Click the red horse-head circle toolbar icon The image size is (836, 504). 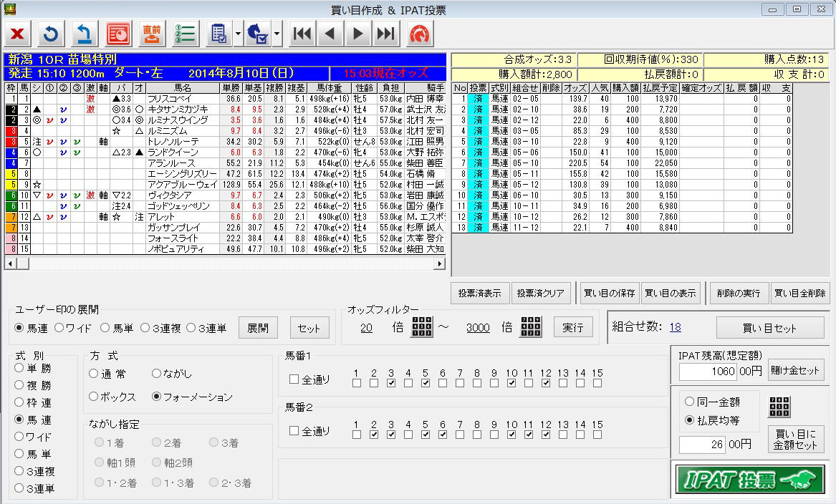coord(420,34)
